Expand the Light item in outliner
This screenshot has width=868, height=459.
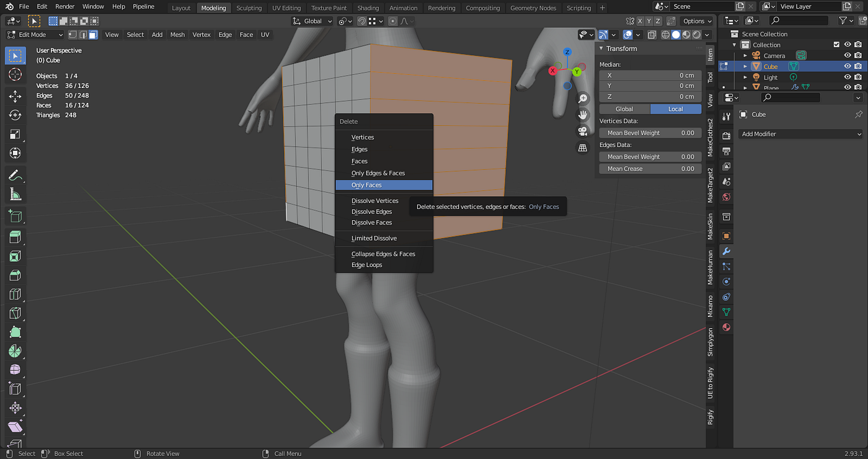[x=745, y=78]
